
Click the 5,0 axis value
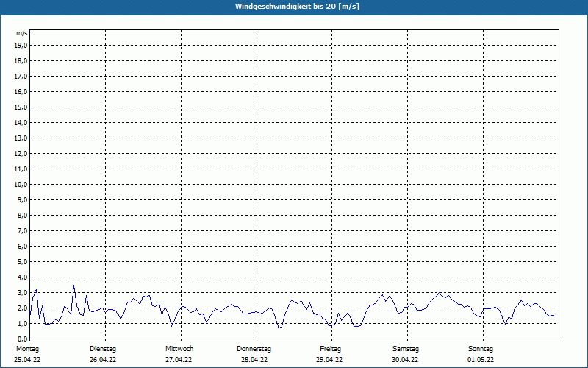tap(23, 262)
